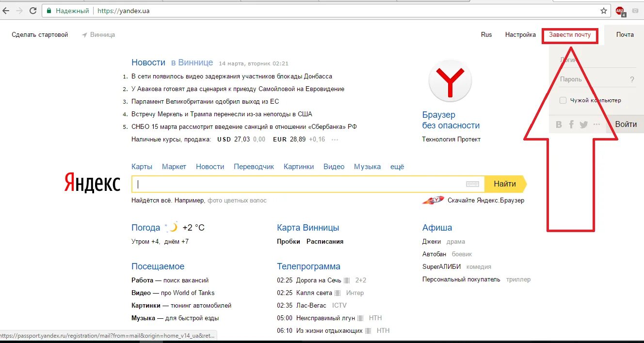Open the Rus language selector

point(486,35)
